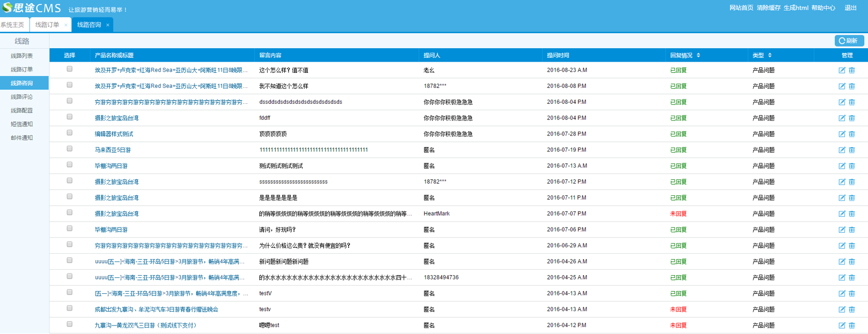
Task: Check the box for first inquiry row
Action: click(x=69, y=69)
